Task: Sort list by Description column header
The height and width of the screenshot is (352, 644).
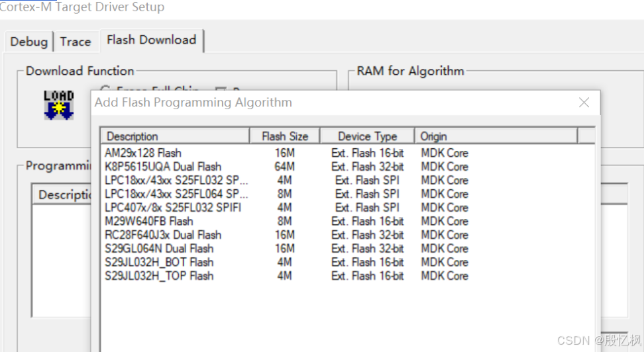Action: point(175,136)
